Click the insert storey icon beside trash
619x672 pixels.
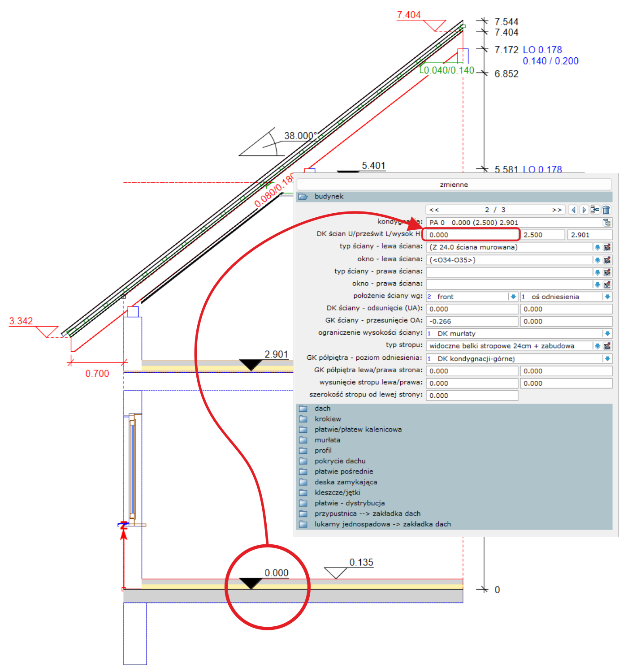[x=595, y=210]
